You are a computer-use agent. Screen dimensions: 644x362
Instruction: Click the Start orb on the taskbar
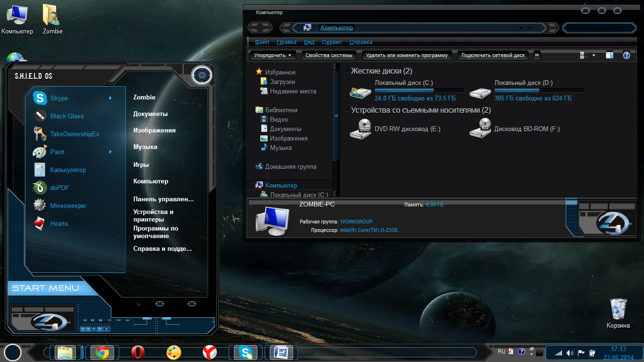13,352
